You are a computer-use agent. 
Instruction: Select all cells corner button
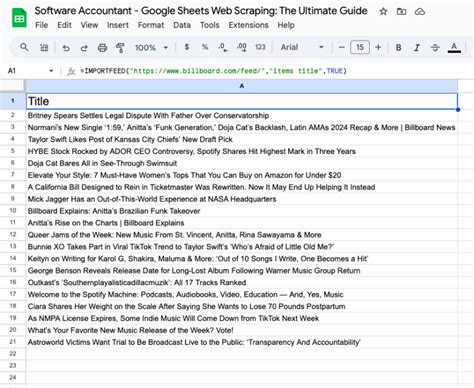point(12,86)
